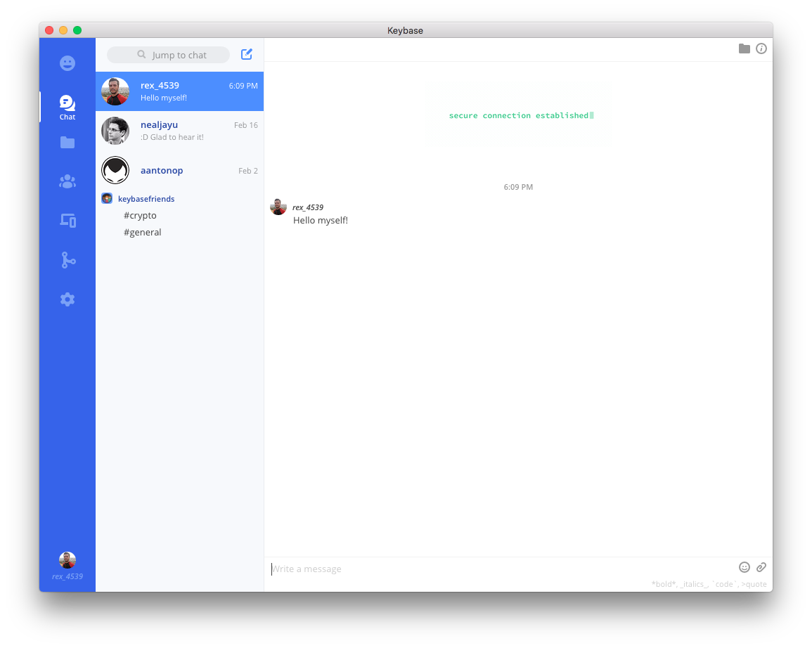Attach a file using the paperclip icon

(x=761, y=567)
